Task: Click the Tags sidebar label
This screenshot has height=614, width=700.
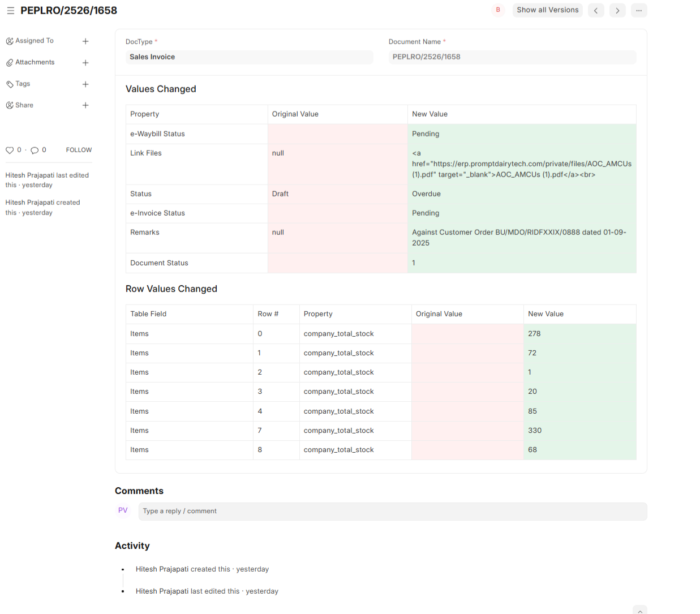Action: (23, 84)
